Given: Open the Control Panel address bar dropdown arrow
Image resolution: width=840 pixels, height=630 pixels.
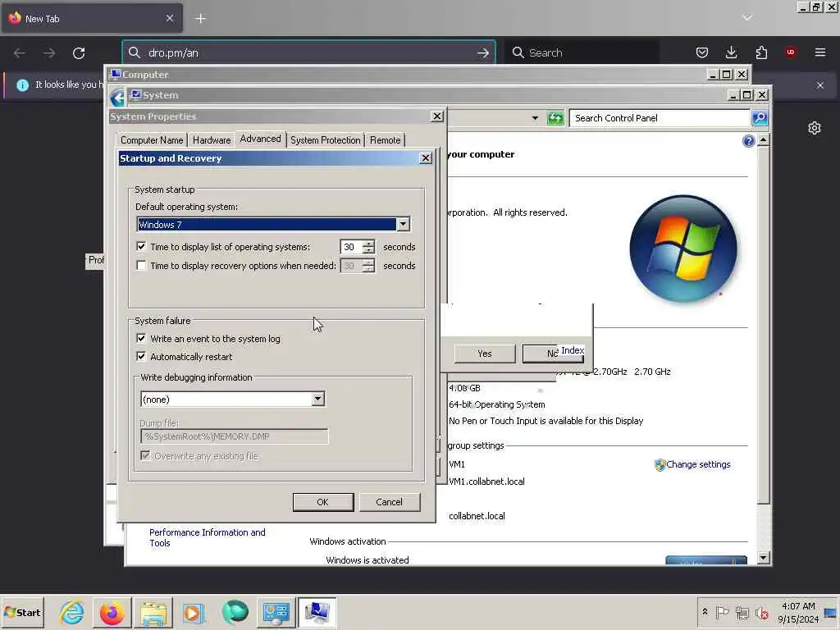Looking at the screenshot, I should tap(535, 118).
